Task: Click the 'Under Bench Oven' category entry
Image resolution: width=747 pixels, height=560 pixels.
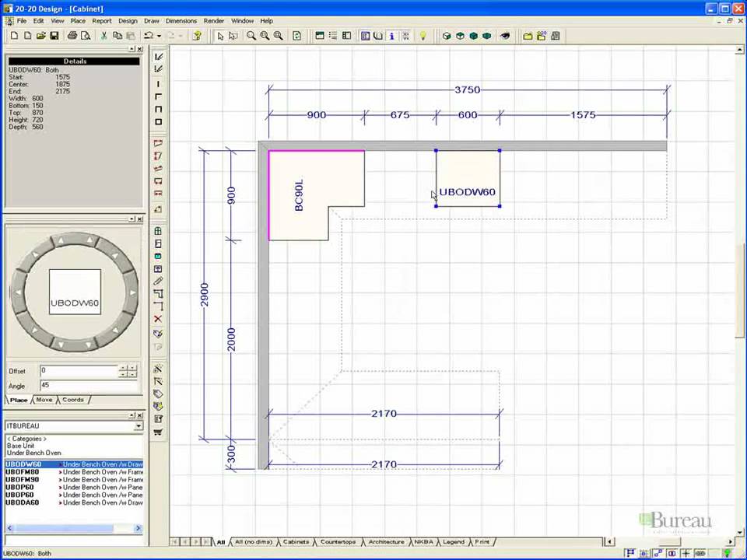Action: pos(33,453)
